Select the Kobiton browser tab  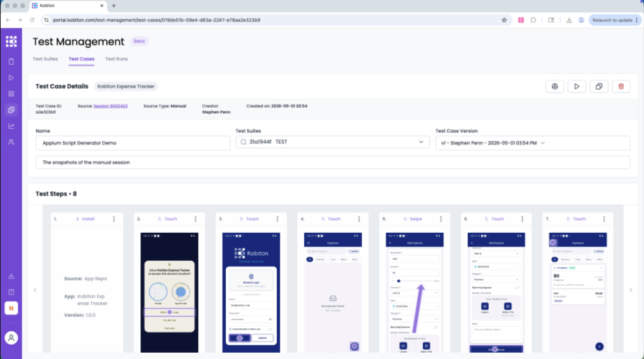(x=68, y=6)
